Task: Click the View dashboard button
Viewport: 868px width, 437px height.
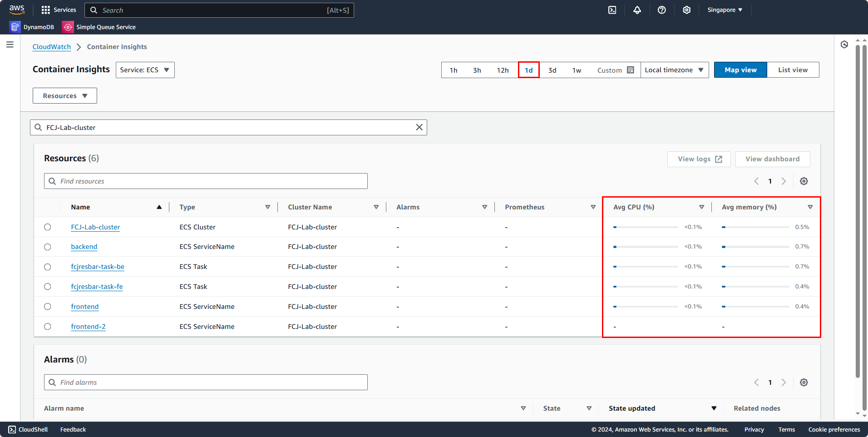Action: 773,159
